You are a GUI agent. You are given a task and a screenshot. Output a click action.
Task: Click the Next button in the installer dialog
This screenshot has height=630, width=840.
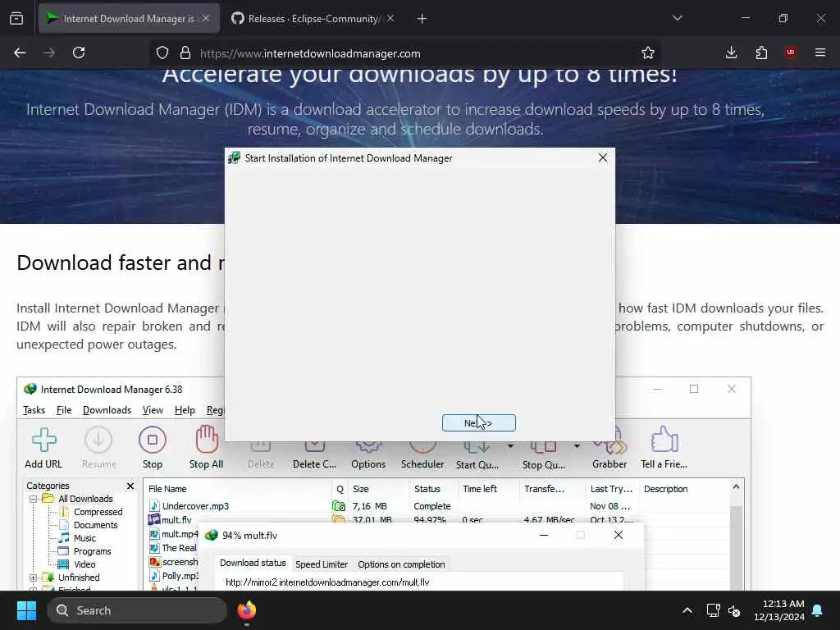pyautogui.click(x=478, y=422)
